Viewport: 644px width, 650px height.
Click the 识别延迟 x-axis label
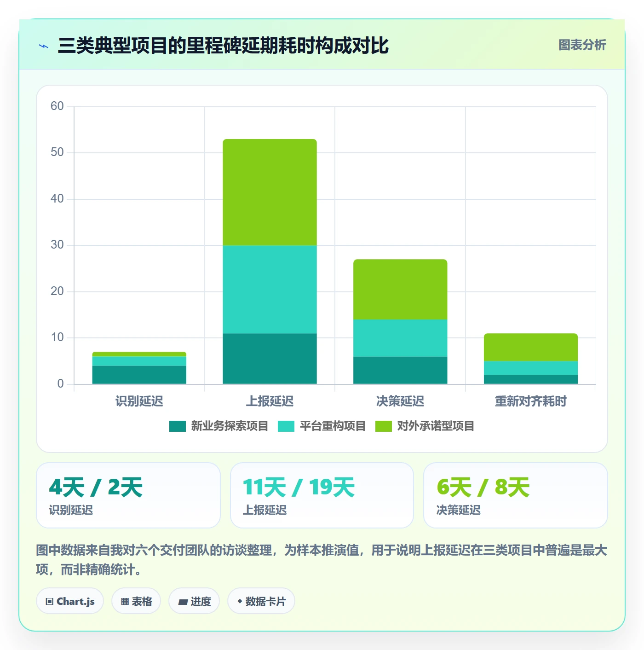pyautogui.click(x=139, y=401)
